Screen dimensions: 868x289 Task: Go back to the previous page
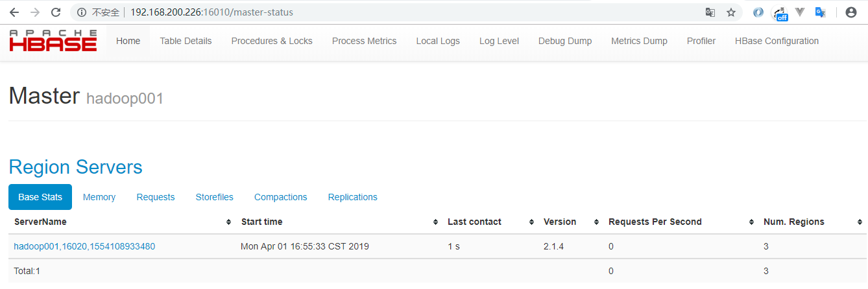tap(14, 12)
